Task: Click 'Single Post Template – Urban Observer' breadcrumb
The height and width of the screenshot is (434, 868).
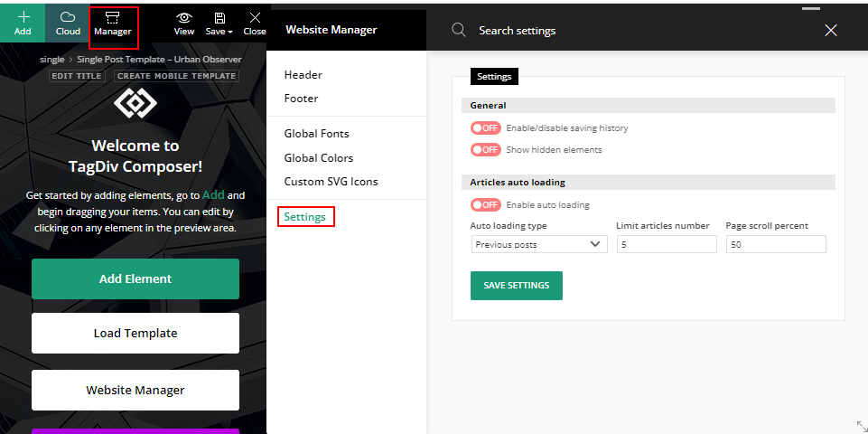Action: pyautogui.click(x=160, y=60)
